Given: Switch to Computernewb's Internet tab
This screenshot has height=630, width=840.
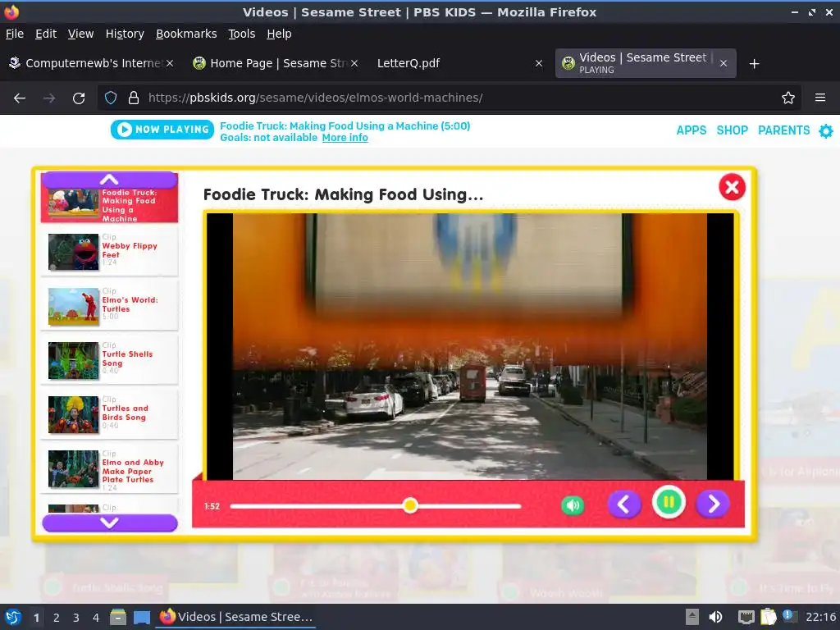Looking at the screenshot, I should coord(92,63).
